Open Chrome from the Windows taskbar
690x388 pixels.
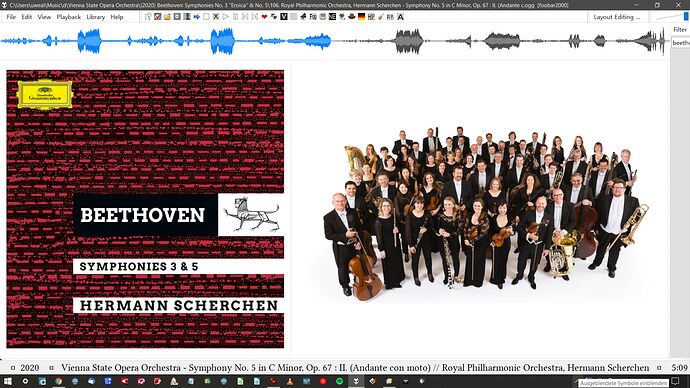coord(58,381)
